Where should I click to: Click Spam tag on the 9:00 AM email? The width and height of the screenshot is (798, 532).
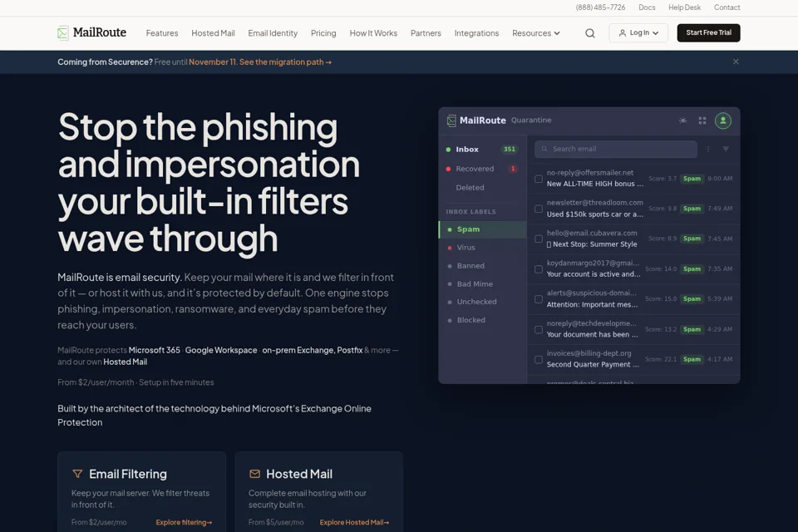[x=692, y=179]
